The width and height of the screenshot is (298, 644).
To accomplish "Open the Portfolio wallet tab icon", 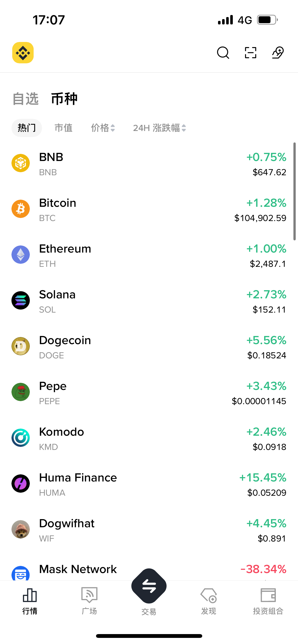I will tap(268, 595).
